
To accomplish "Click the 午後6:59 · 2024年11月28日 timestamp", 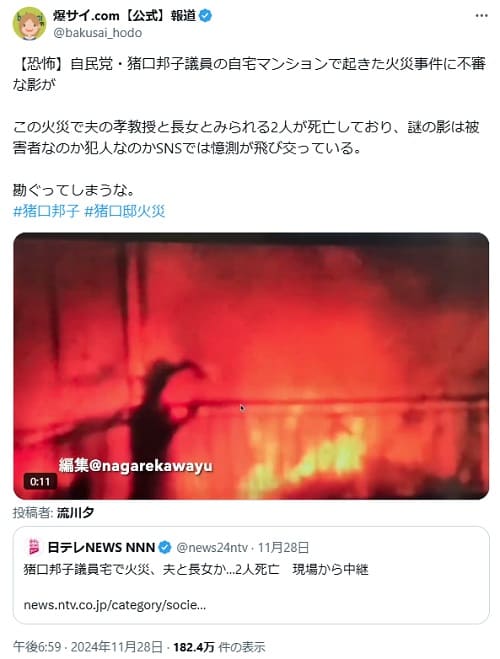I will click(88, 647).
